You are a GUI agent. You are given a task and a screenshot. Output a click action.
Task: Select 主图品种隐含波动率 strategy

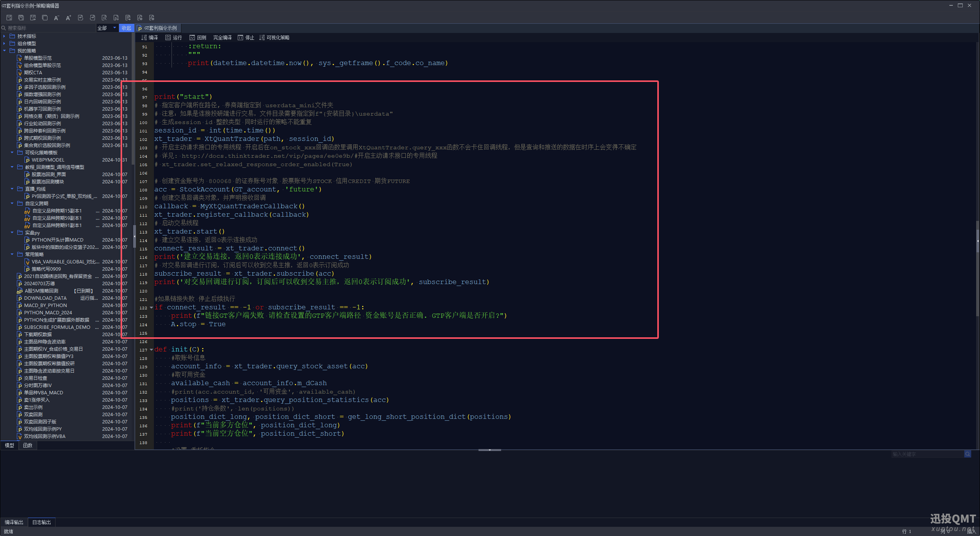coord(44,342)
